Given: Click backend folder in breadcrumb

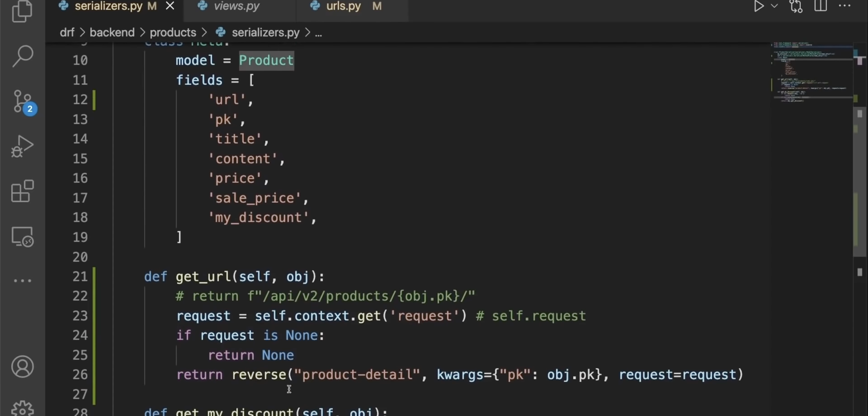Looking at the screenshot, I should (x=112, y=33).
